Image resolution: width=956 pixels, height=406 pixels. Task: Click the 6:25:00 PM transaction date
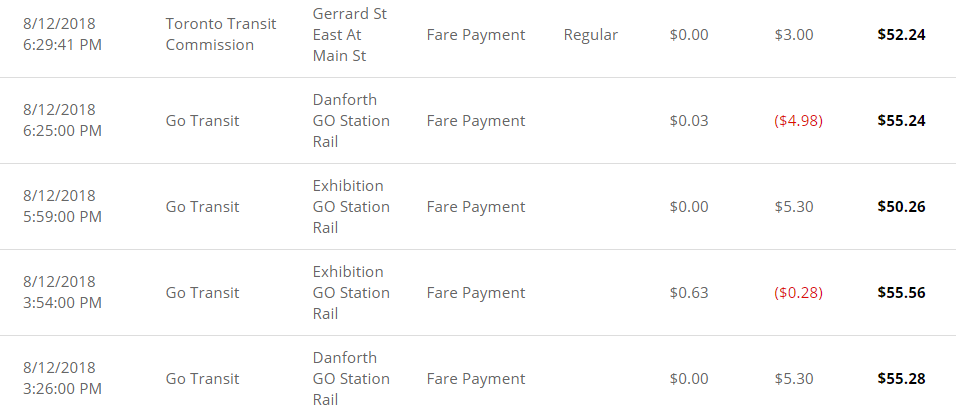(x=62, y=121)
